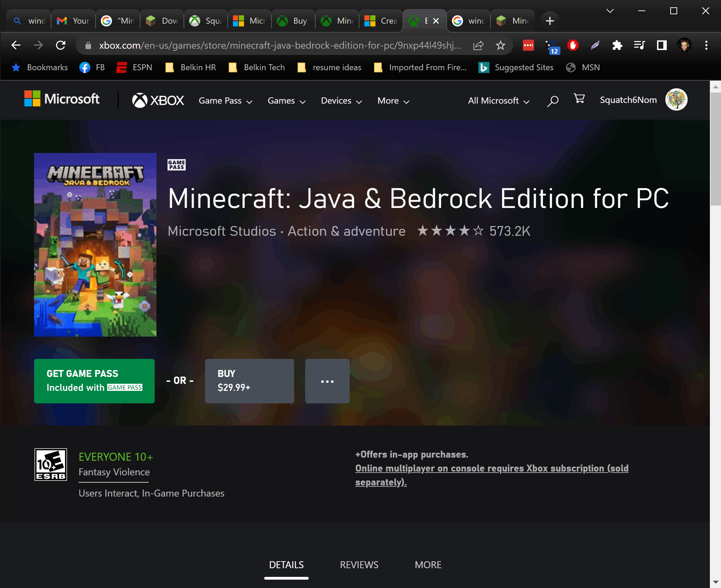Click the lock icon in address bar

[x=88, y=46]
